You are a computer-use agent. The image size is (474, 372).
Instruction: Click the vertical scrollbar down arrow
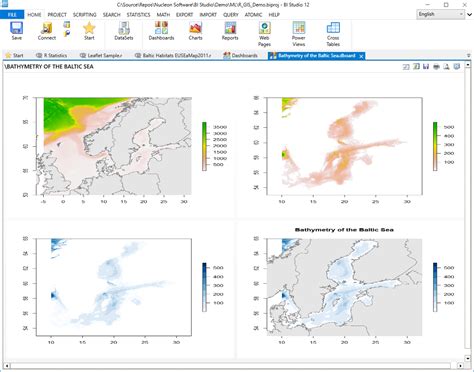pos(468,358)
